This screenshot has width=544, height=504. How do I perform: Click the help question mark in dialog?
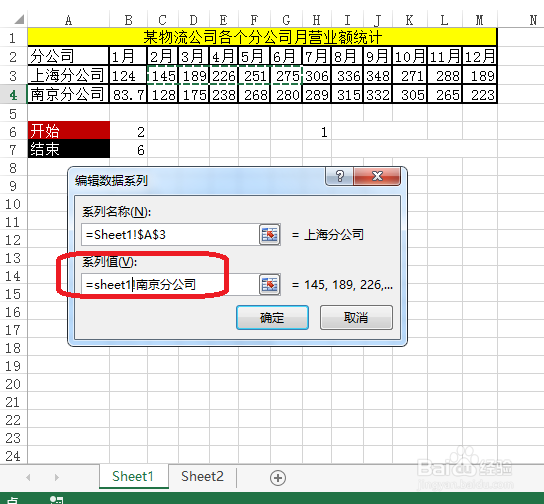(x=340, y=176)
